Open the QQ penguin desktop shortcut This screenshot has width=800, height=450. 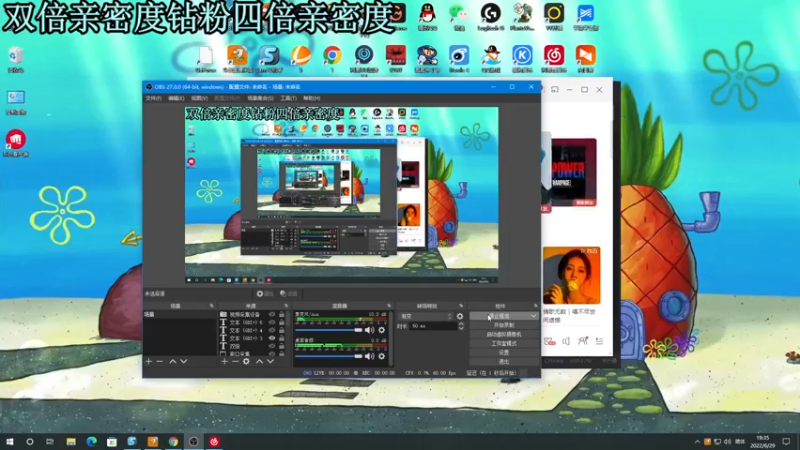click(x=427, y=14)
